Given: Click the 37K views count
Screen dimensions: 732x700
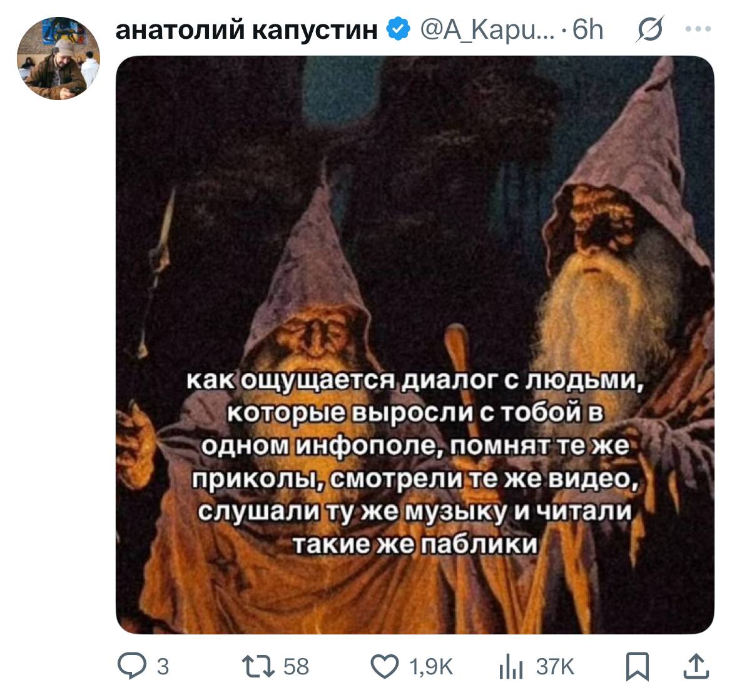Looking at the screenshot, I should tap(554, 666).
